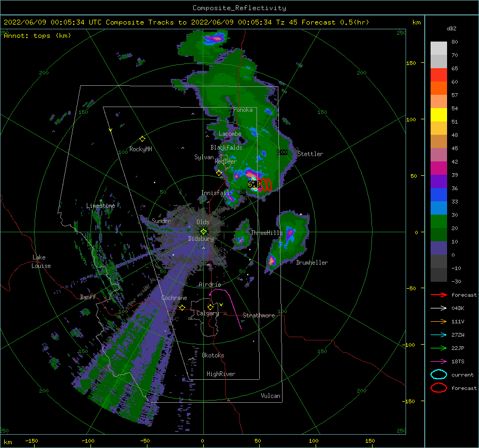Viewport: 479px width, 448px height.
Task: Click the ThreeHills town label
Action: click(267, 233)
